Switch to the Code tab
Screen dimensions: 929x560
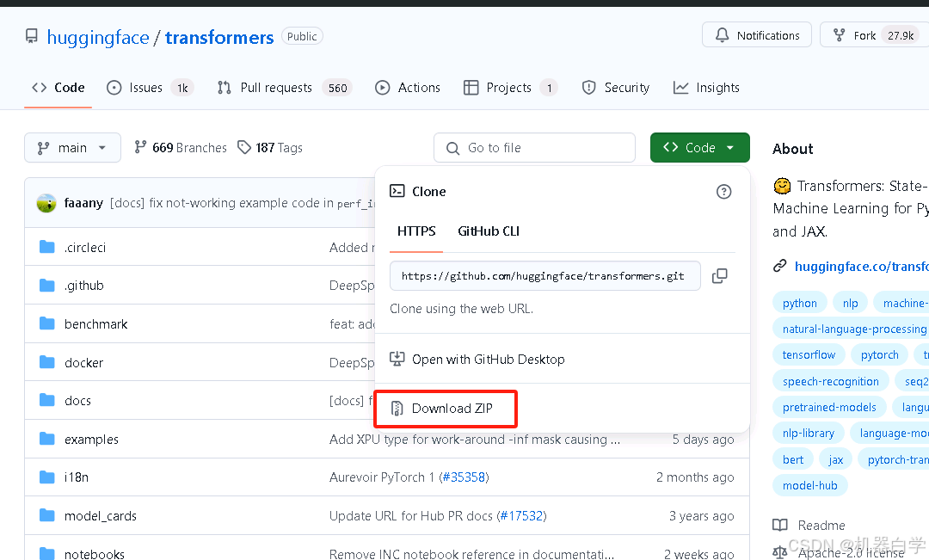click(x=58, y=88)
